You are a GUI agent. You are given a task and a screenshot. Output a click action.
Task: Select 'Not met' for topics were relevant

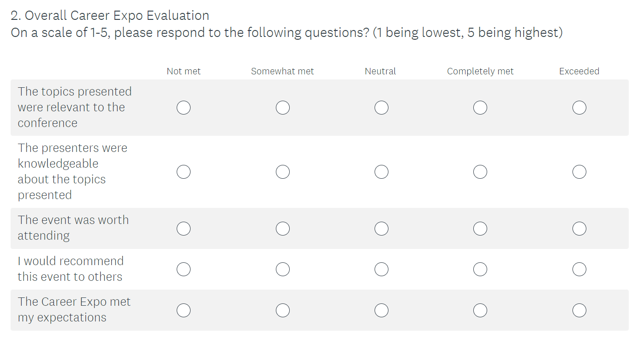[x=184, y=108]
